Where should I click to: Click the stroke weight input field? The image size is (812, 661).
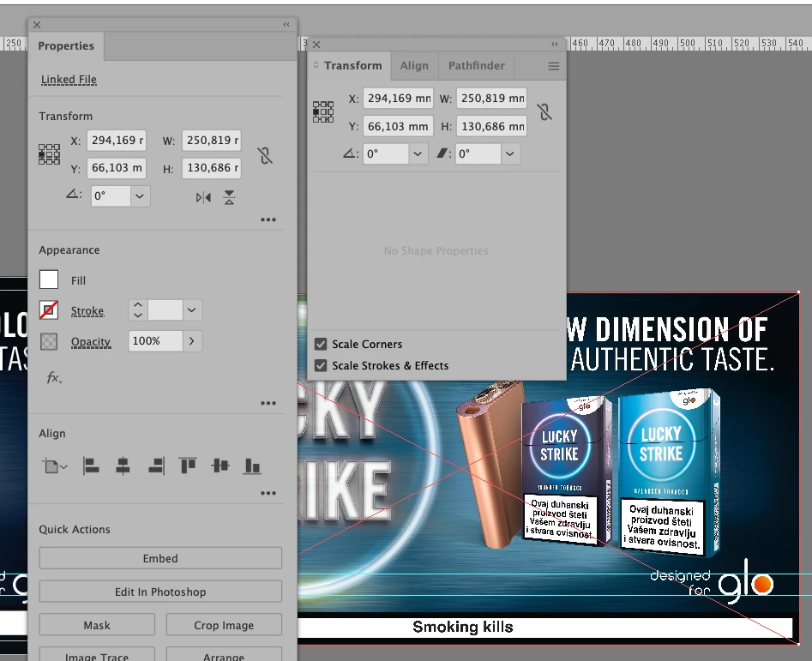pyautogui.click(x=165, y=310)
